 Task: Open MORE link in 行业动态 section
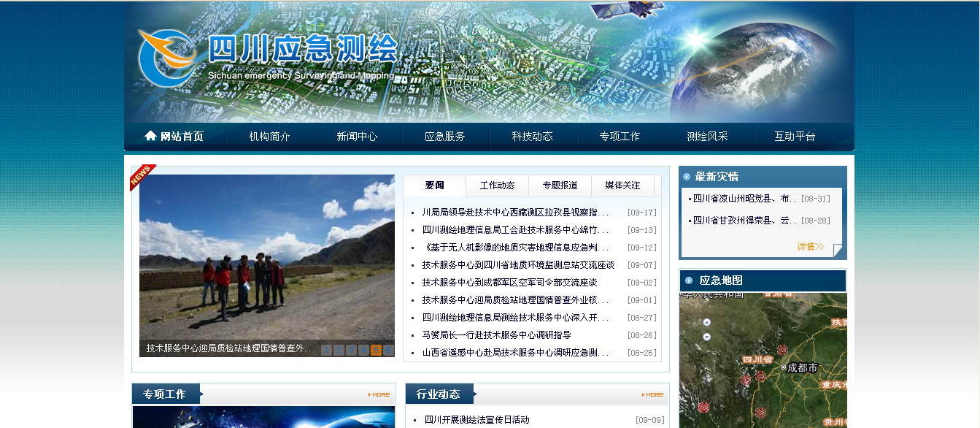click(653, 394)
